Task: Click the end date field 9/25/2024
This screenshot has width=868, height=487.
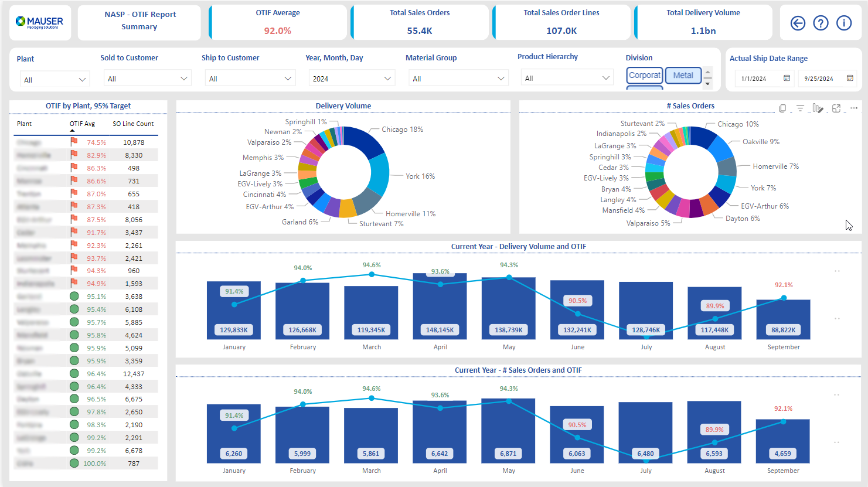Action: click(x=829, y=78)
